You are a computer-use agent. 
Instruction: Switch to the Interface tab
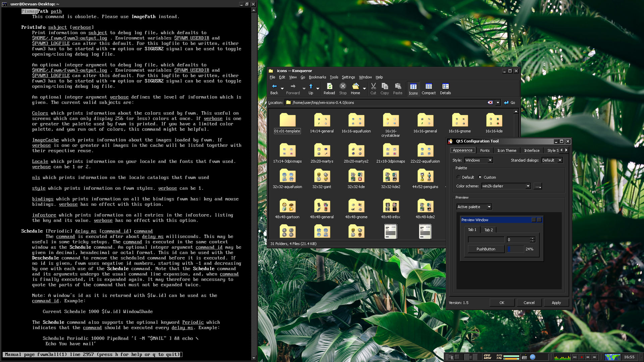(532, 150)
